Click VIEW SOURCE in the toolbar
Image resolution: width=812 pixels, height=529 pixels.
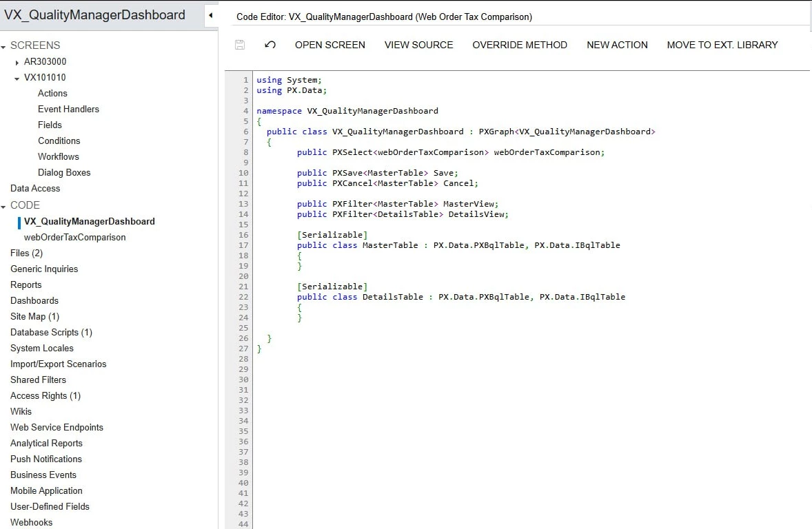pos(418,45)
